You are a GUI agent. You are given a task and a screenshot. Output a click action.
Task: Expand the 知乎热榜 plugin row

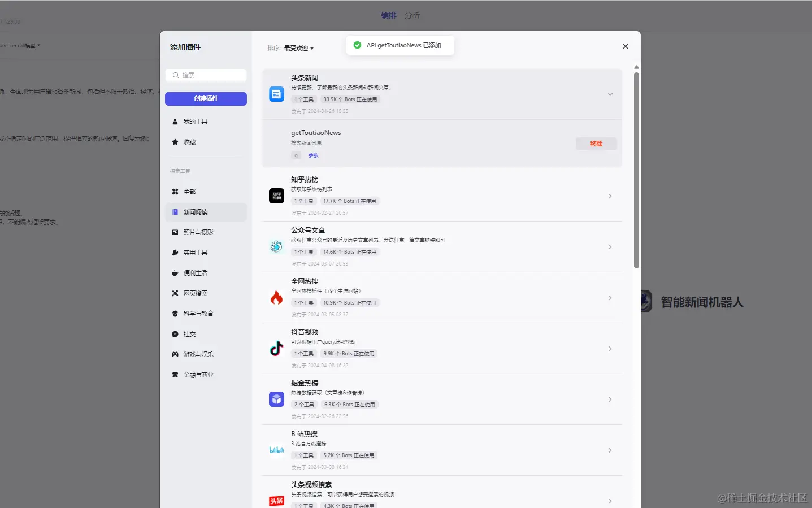tap(610, 196)
